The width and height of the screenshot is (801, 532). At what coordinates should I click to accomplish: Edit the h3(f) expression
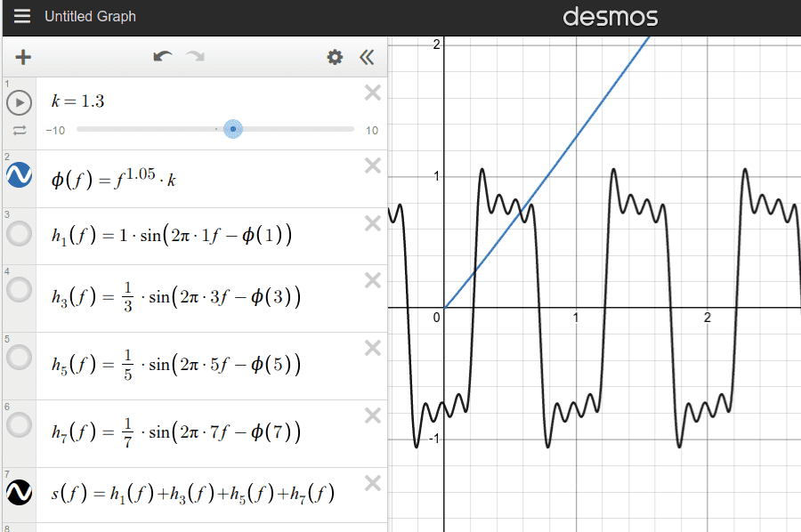176,296
